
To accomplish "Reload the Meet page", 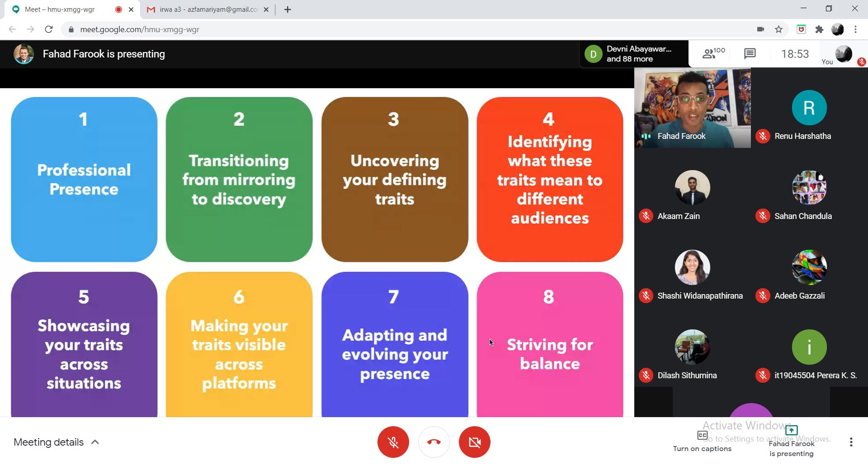I will pyautogui.click(x=49, y=29).
